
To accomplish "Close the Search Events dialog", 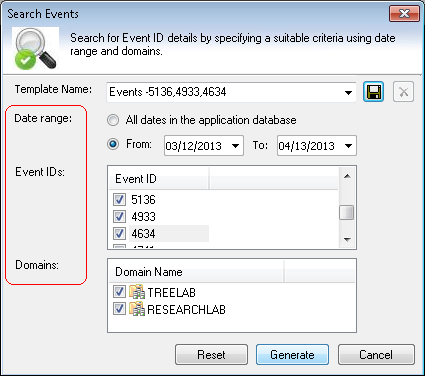I will coord(404,14).
